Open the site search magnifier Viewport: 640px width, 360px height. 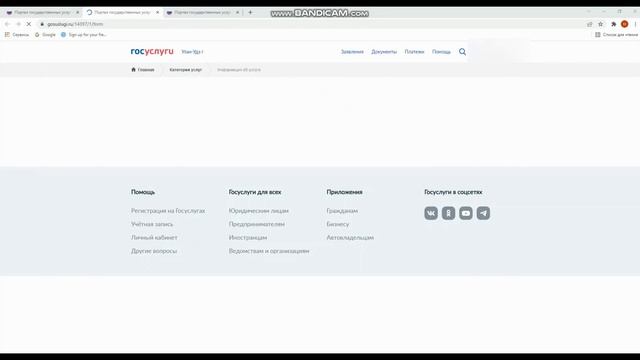pos(462,52)
